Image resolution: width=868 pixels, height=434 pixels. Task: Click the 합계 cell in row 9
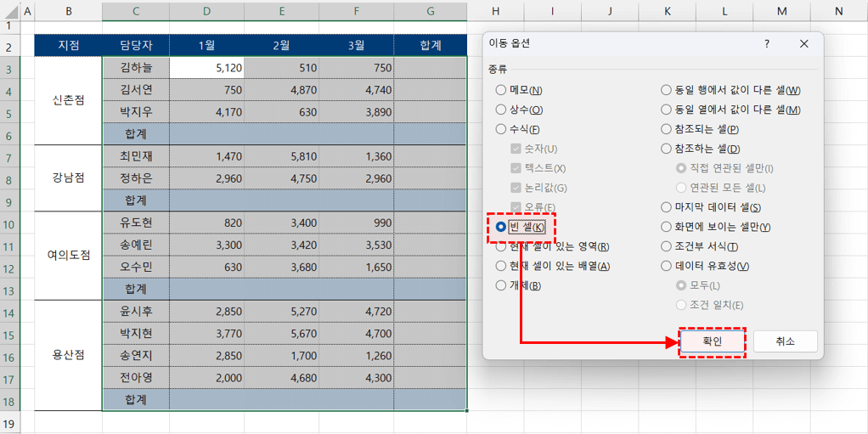(x=136, y=200)
